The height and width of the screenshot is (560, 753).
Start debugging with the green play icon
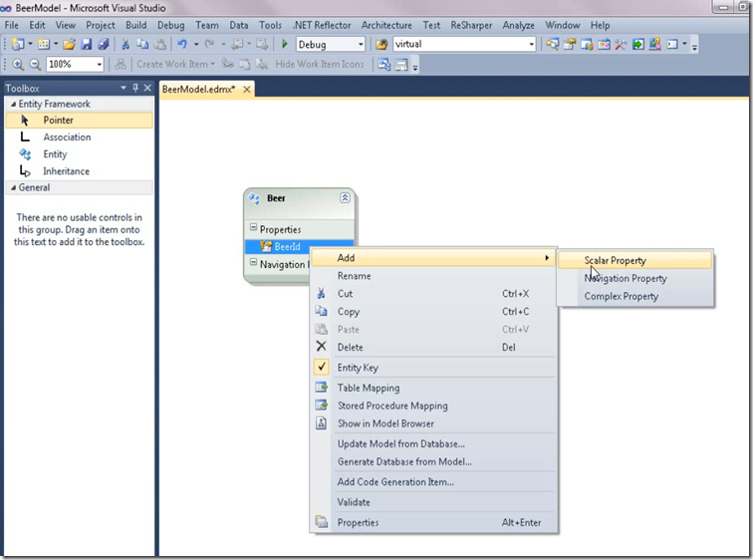(284, 44)
